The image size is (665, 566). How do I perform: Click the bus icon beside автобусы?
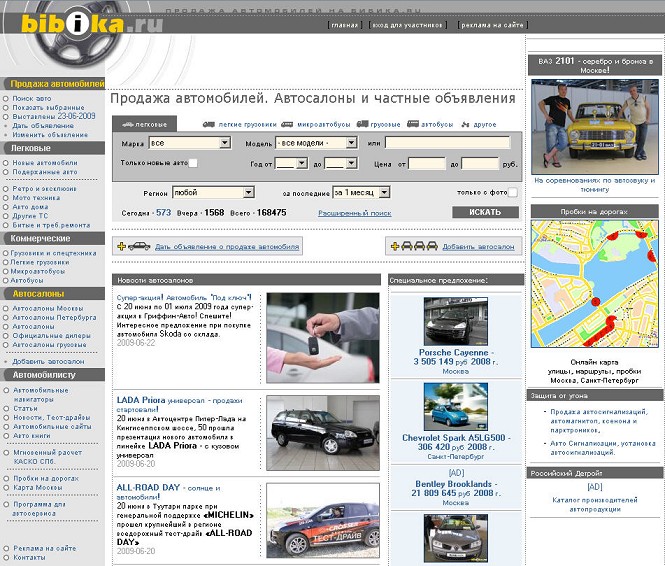coord(413,124)
